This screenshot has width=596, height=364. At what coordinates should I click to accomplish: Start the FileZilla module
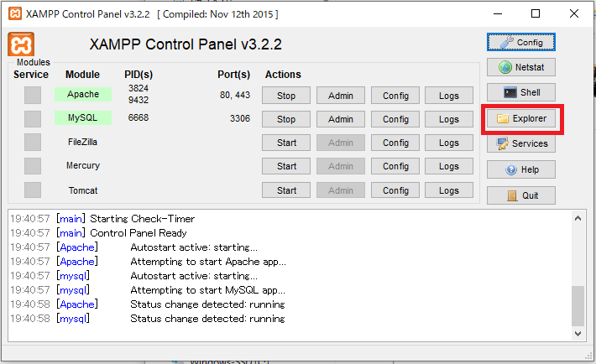(x=286, y=143)
